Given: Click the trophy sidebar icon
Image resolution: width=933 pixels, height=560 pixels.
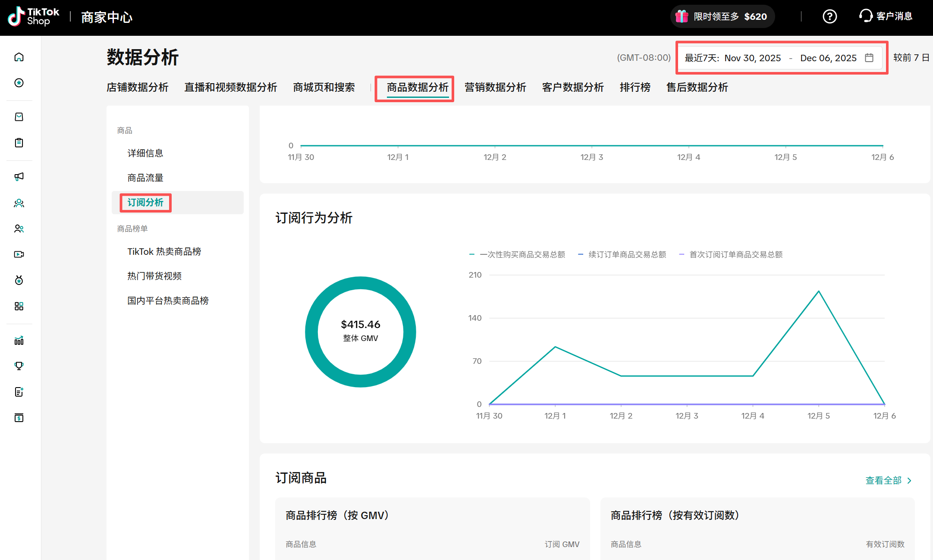Looking at the screenshot, I should pyautogui.click(x=19, y=366).
